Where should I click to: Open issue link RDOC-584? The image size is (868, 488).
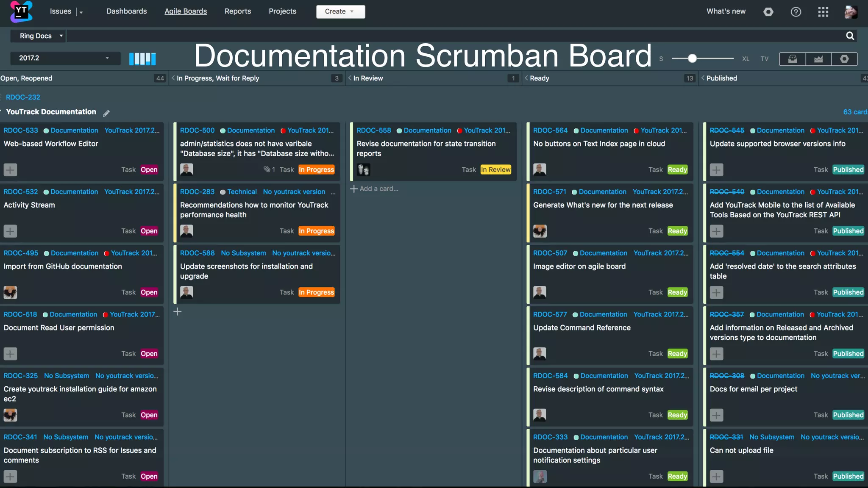pyautogui.click(x=550, y=376)
